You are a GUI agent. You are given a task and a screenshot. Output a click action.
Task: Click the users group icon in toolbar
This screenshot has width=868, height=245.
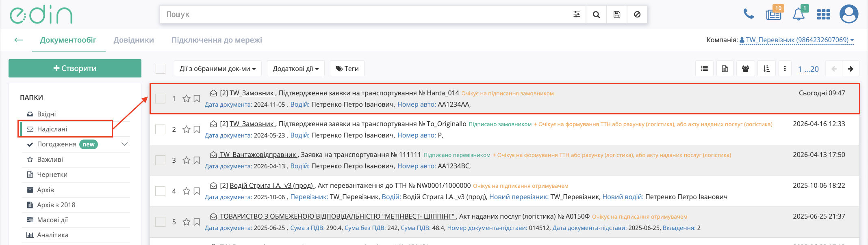tap(745, 69)
